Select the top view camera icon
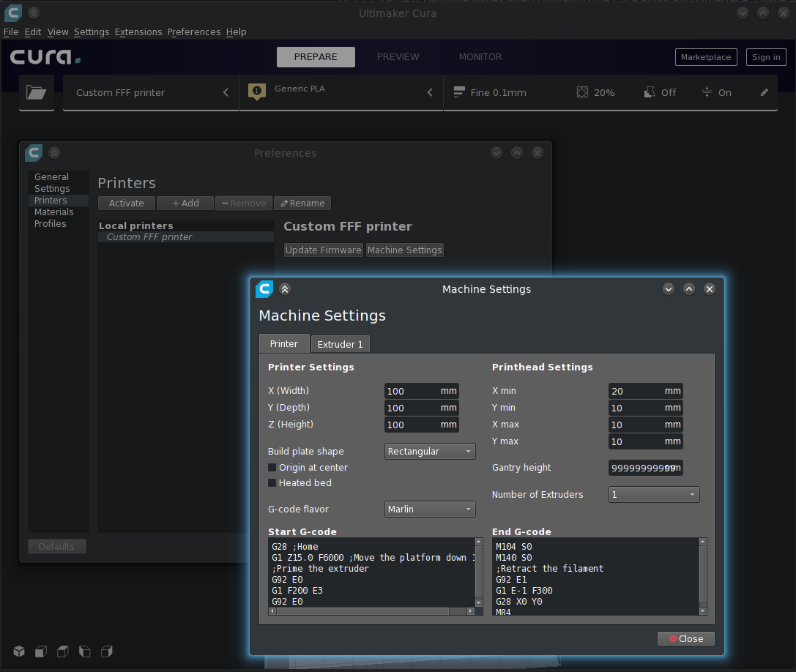Screen dimensions: 796x672 (63, 652)
